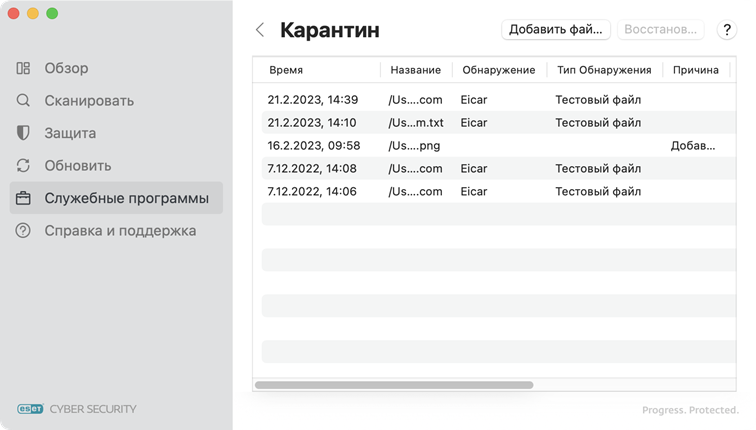Click the Служебные программы briefcase icon

coord(23,198)
